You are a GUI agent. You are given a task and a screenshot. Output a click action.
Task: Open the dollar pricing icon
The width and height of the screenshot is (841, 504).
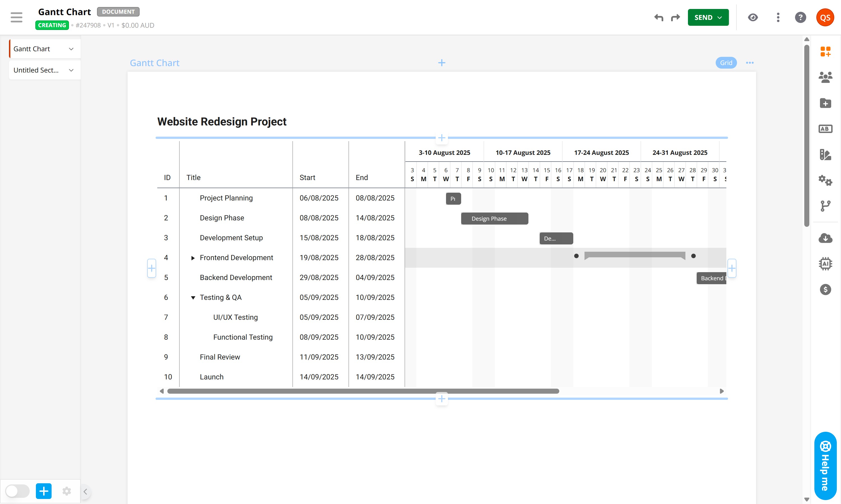tap(825, 289)
